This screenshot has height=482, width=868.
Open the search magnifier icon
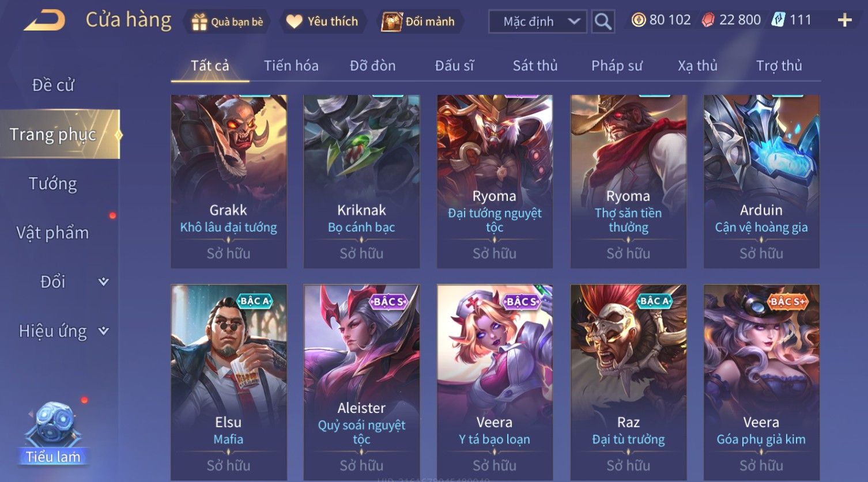click(x=603, y=21)
